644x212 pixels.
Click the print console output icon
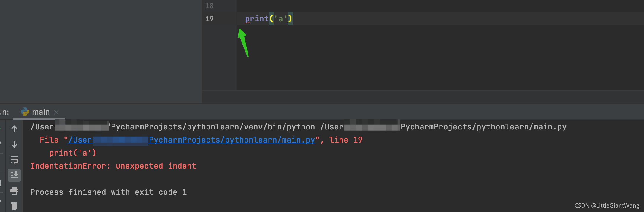point(14,192)
